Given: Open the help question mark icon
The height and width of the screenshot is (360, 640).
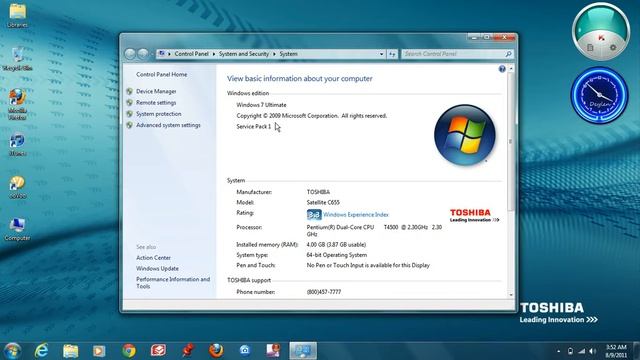Looking at the screenshot, I should click(x=502, y=69).
